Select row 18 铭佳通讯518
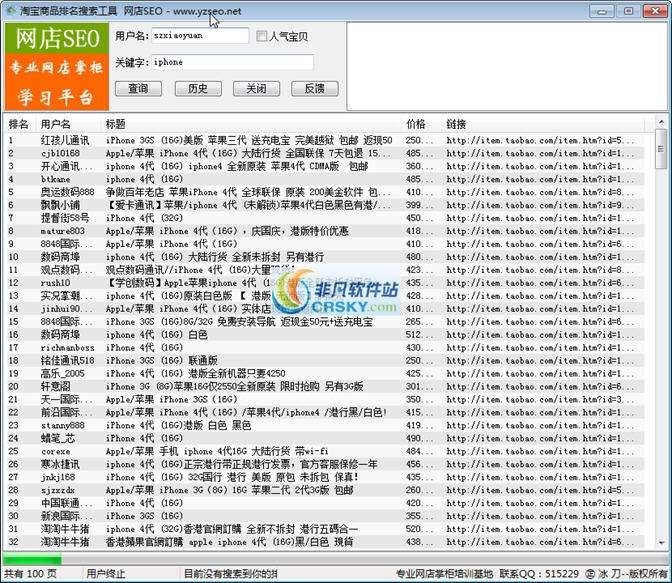The width and height of the screenshot is (672, 583). pyautogui.click(x=324, y=361)
